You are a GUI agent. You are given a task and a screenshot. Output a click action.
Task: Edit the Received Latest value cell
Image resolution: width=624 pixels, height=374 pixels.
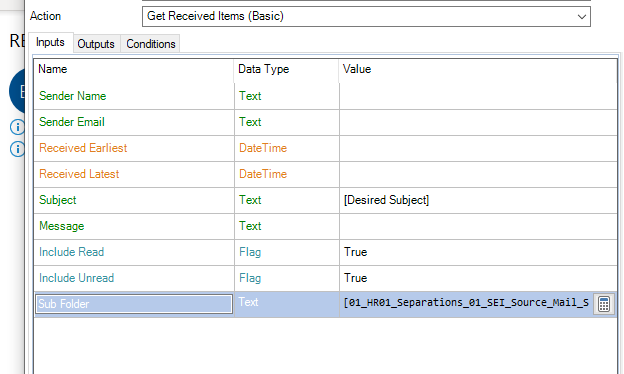pyautogui.click(x=478, y=174)
